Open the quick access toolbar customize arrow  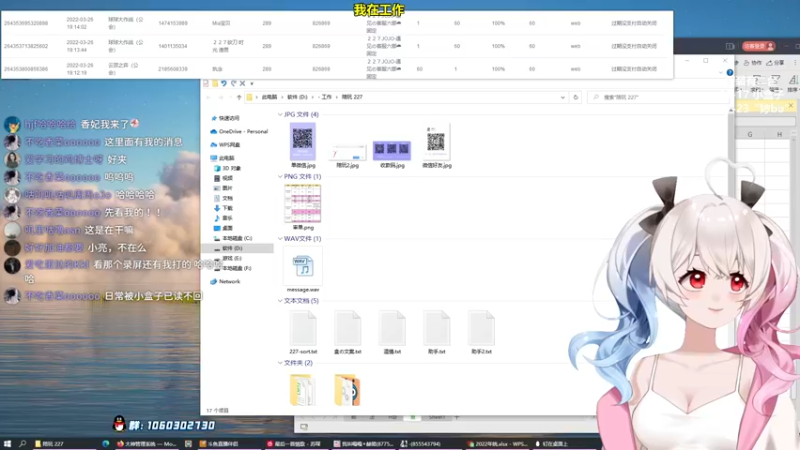[252, 84]
